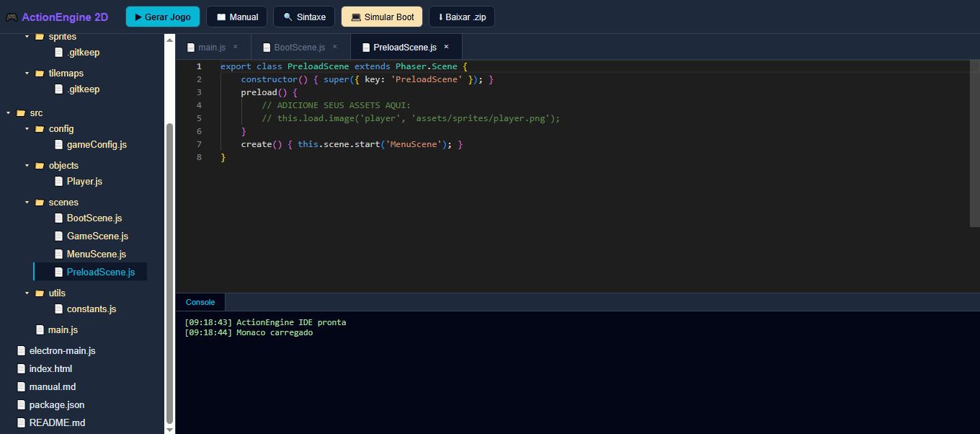Screen dimensions: 980x434
Task: Open gameConfig.js in file tree
Action: click(97, 144)
